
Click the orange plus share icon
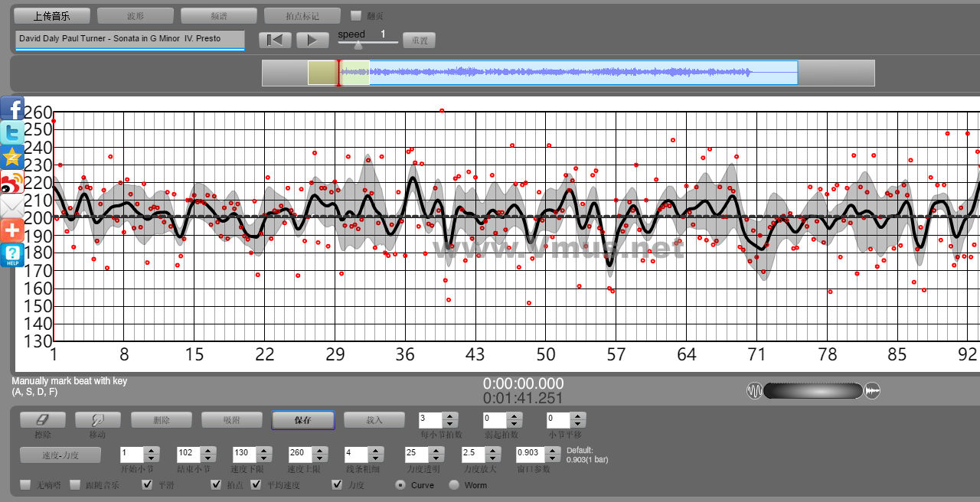pyautogui.click(x=12, y=230)
